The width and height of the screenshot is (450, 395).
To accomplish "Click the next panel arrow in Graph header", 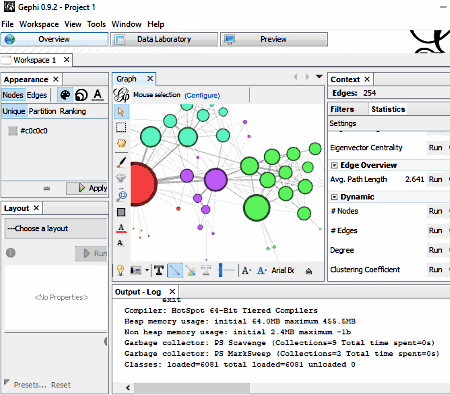I will click(x=307, y=77).
